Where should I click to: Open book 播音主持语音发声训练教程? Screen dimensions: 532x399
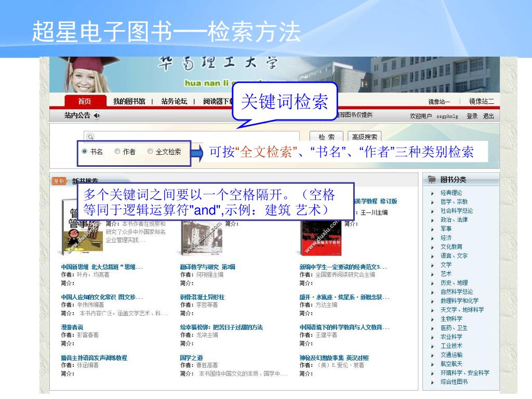tap(94, 357)
